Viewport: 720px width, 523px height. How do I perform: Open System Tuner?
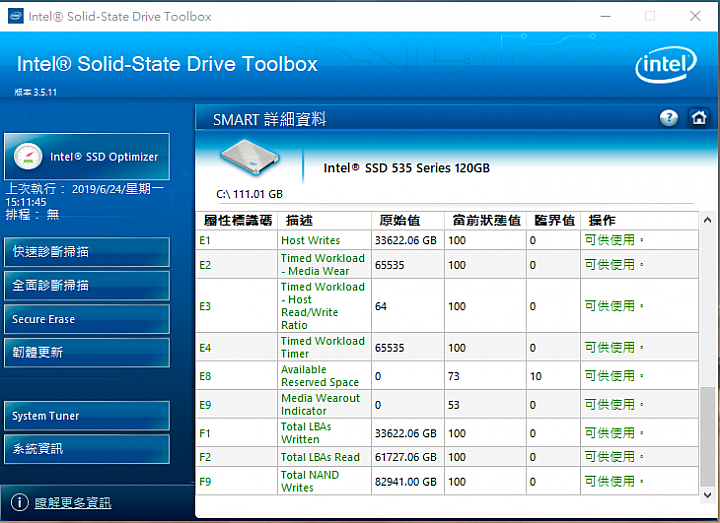(87, 416)
